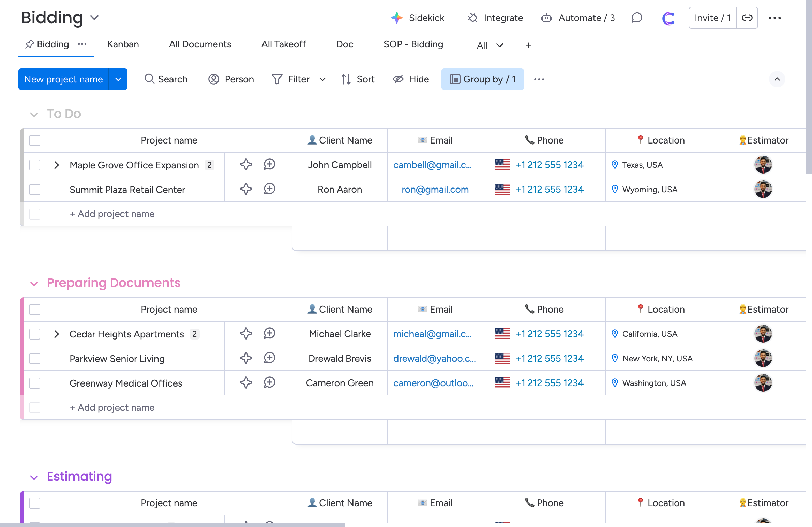Click AI sparkle icon on Summit Plaza row
This screenshot has height=527, width=812.
click(x=246, y=189)
